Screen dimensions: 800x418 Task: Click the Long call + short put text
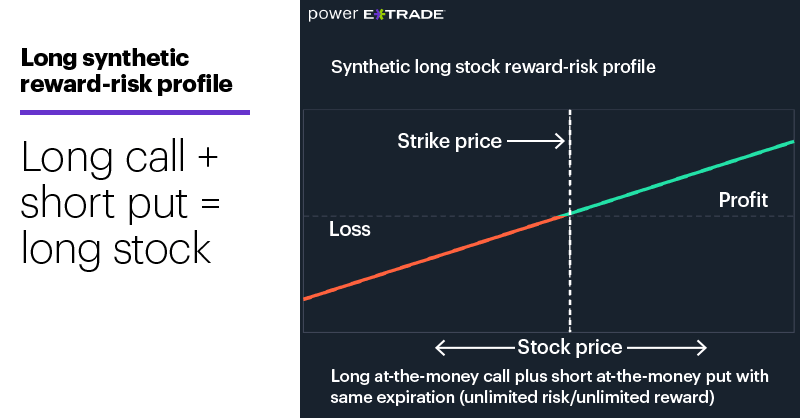120,180
